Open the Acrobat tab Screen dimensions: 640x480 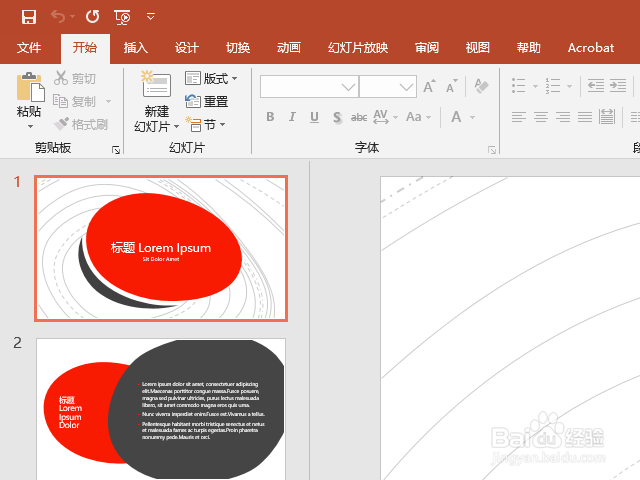click(x=591, y=48)
